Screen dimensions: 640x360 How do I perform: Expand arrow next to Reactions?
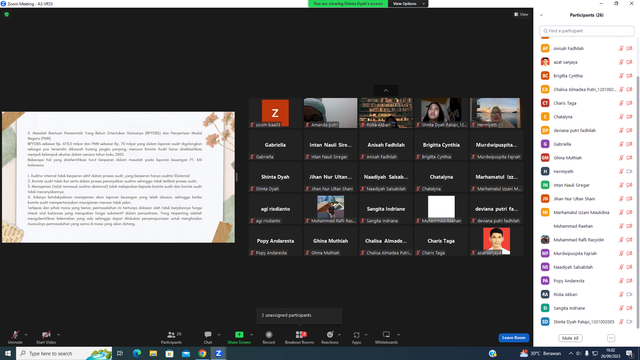(339, 335)
